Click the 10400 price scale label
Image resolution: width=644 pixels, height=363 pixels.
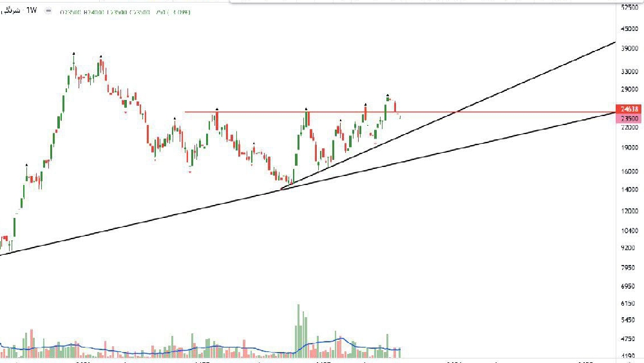click(x=630, y=231)
